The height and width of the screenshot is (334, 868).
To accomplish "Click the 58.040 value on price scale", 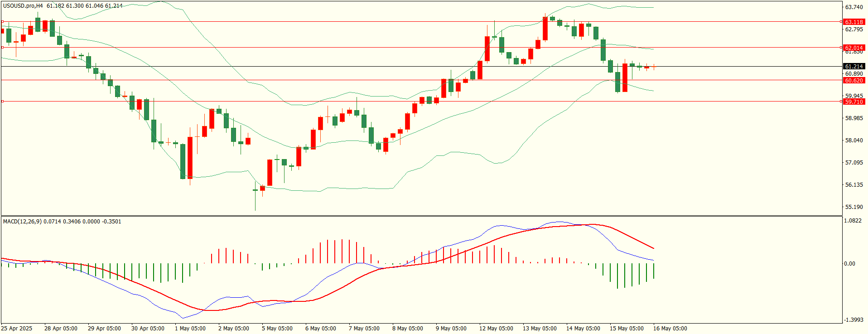I will pos(854,140).
